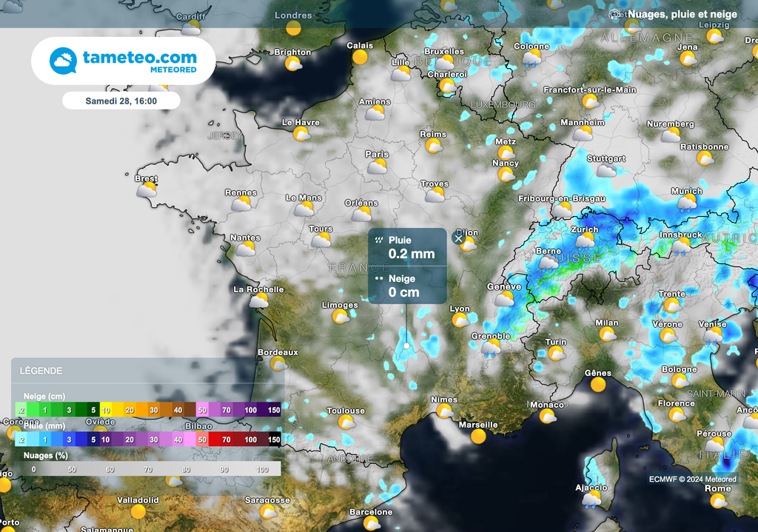758x532 pixels.
Task: Click the Bordeaux weather icon
Action: tap(278, 364)
